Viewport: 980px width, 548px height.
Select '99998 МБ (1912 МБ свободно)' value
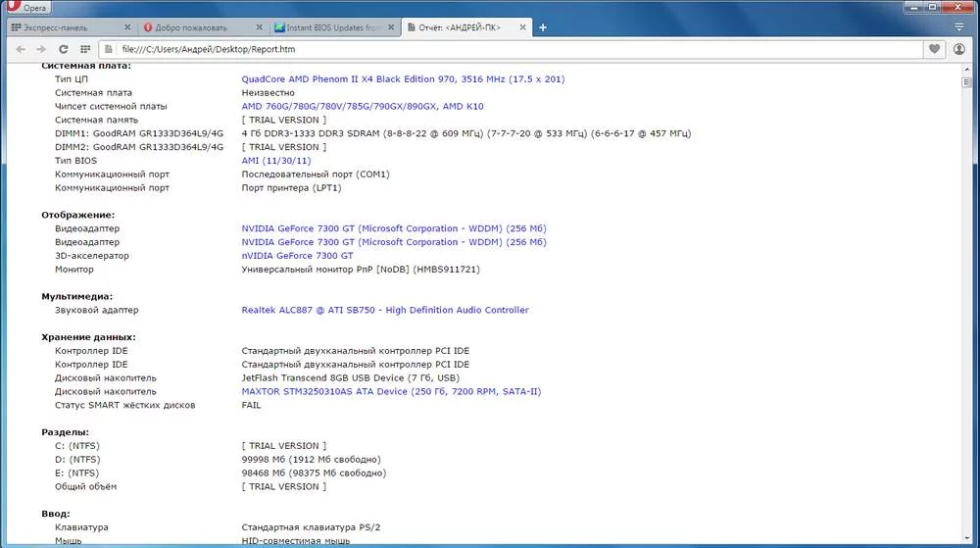point(312,459)
